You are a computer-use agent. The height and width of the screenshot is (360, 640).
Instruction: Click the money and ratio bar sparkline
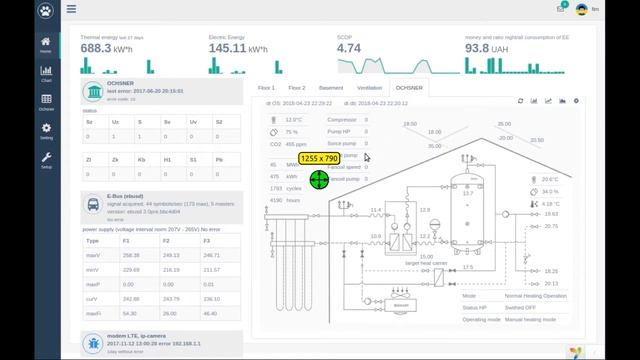tap(515, 66)
